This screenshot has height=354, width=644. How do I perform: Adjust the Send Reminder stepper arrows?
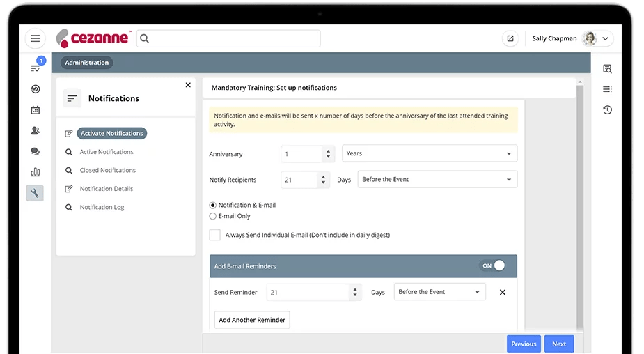tap(355, 292)
